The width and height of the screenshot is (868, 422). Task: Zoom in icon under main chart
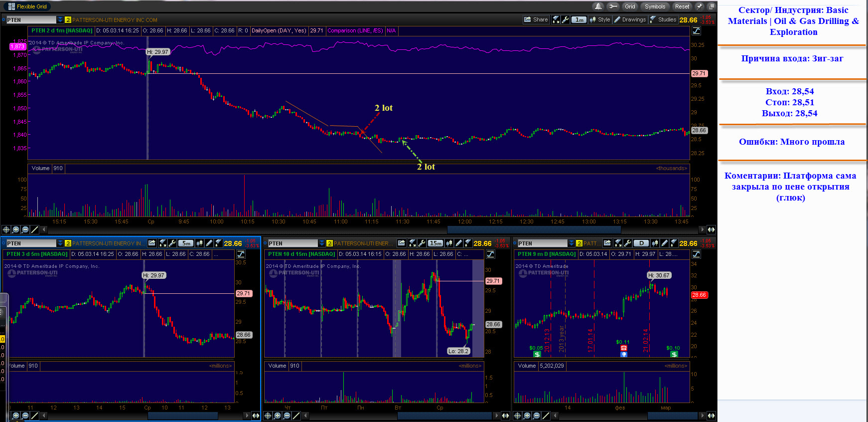pyautogui.click(x=16, y=229)
